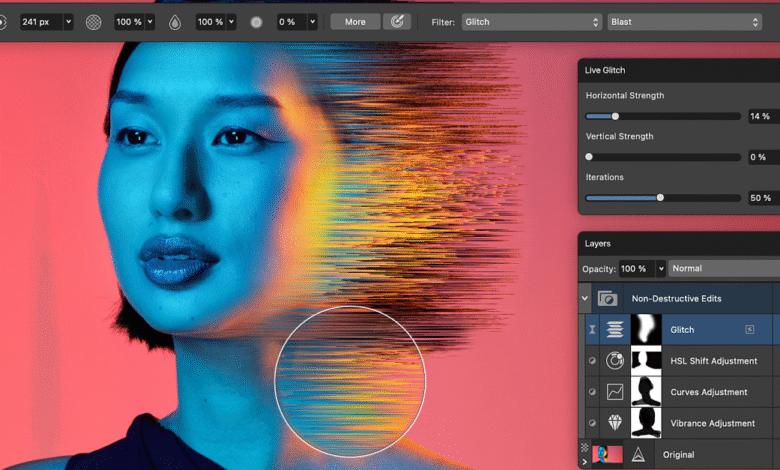Select the Vibrance Adjustment layer name
780x470 pixels.
coord(713,423)
